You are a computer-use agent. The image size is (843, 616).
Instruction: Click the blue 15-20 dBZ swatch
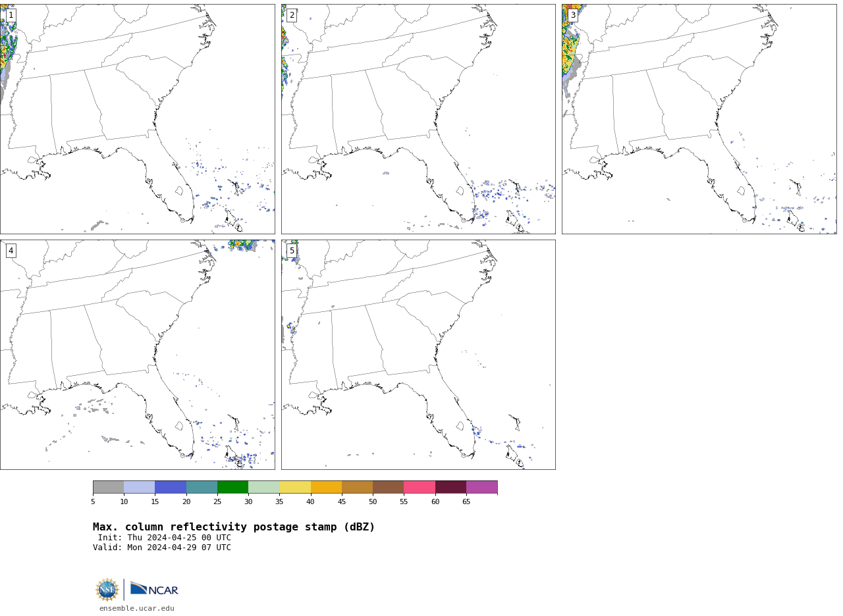tap(171, 487)
